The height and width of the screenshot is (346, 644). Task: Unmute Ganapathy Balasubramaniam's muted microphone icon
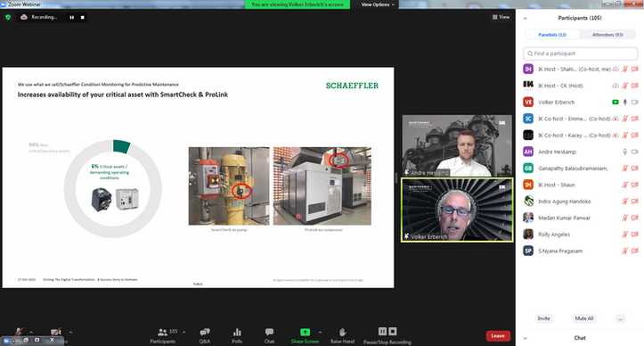(x=625, y=169)
